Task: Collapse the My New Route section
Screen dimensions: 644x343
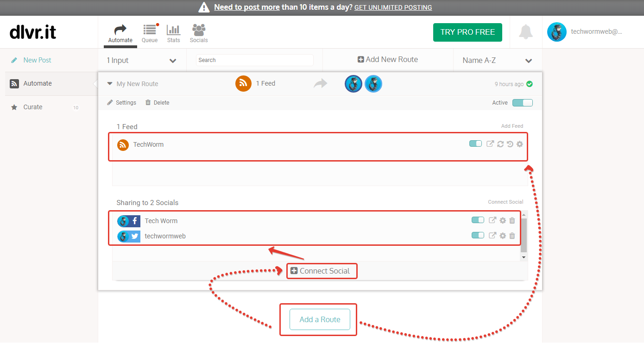Action: click(x=110, y=84)
